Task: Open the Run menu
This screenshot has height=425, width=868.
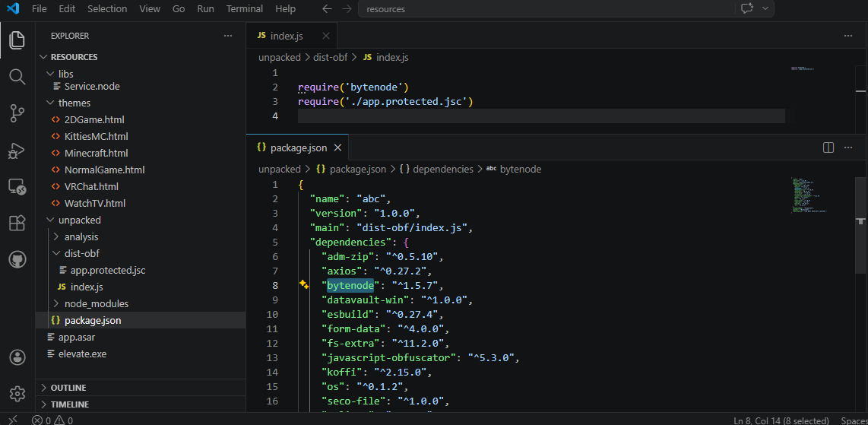Action: (x=205, y=9)
